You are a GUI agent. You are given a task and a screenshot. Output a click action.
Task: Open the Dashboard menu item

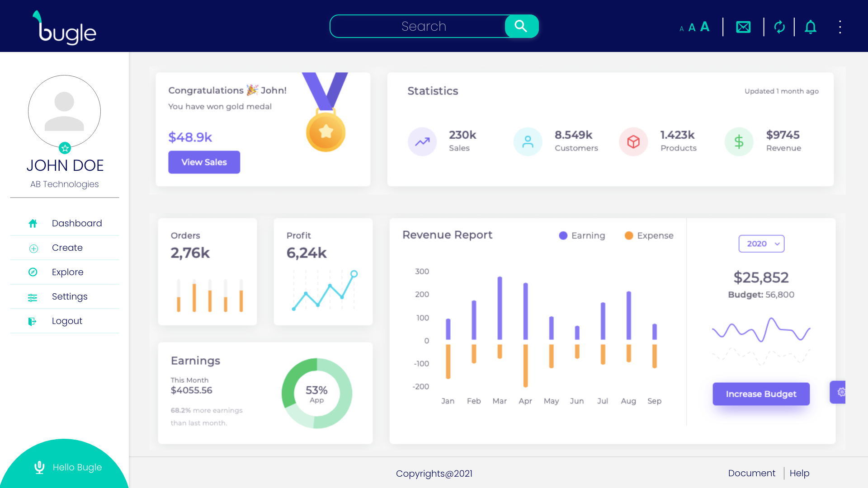pos(76,223)
